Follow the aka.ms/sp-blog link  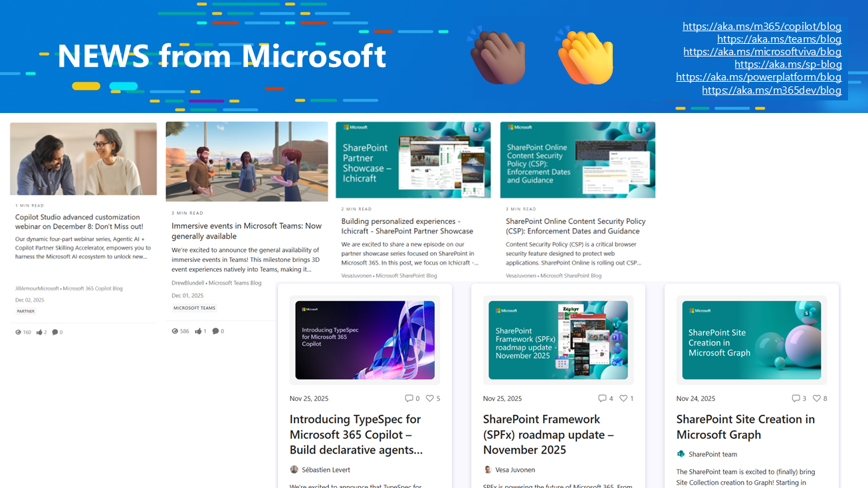(788, 64)
